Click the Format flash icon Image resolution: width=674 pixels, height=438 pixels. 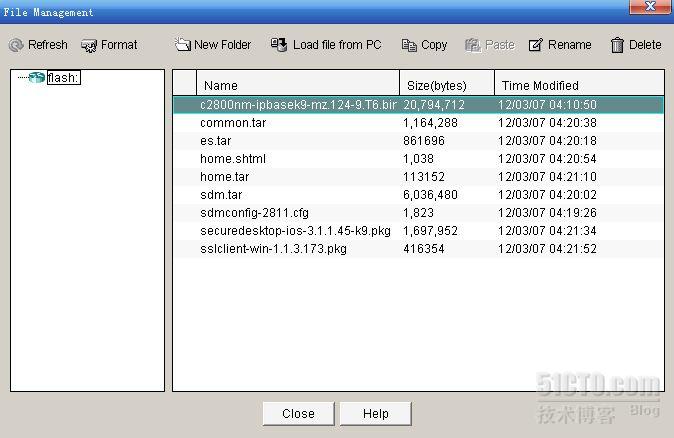(89, 46)
